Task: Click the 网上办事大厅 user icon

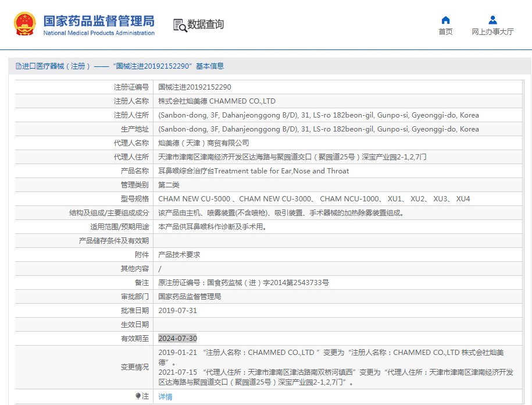Action: (x=492, y=20)
